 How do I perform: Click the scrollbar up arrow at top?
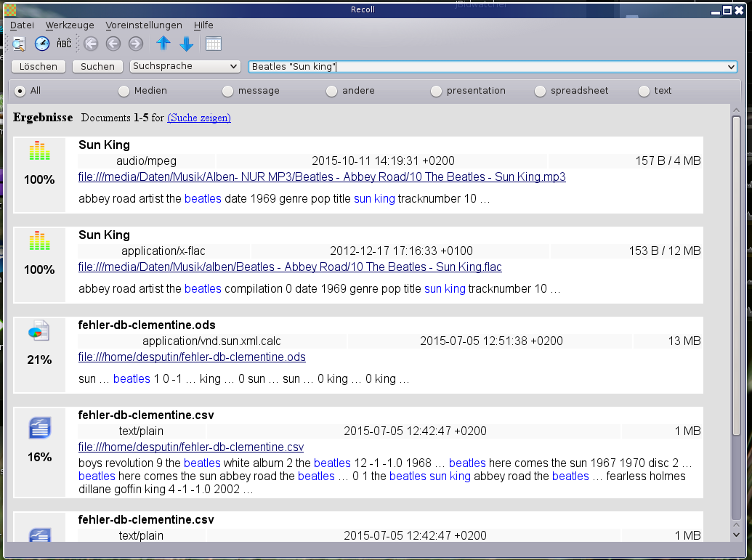[x=736, y=110]
